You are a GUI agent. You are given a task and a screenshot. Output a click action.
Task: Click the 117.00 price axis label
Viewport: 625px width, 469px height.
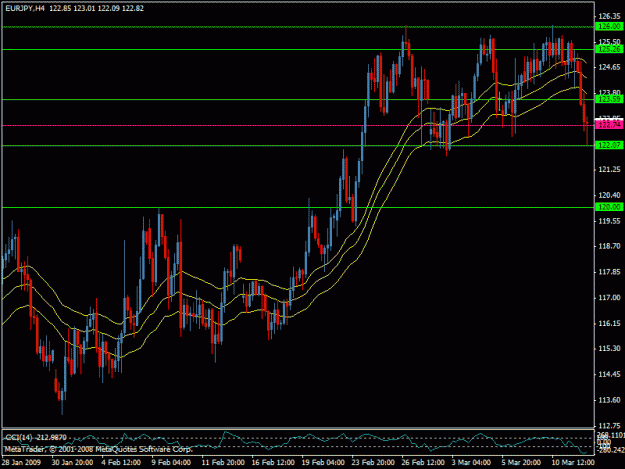click(x=609, y=298)
